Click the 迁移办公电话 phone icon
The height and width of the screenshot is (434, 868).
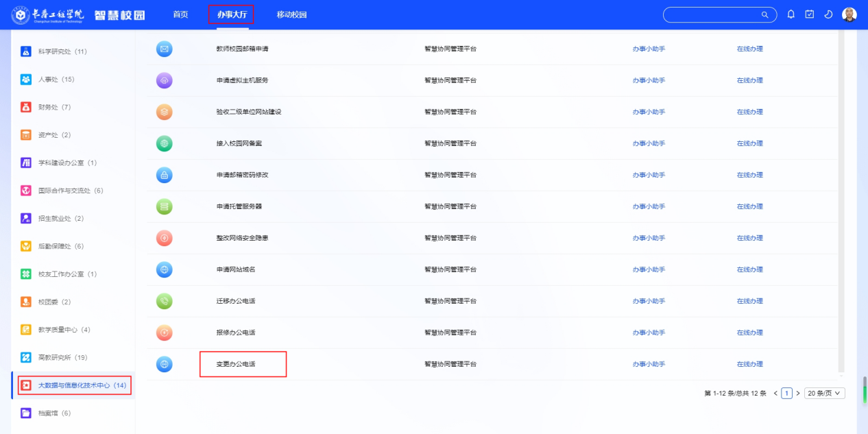pos(164,301)
